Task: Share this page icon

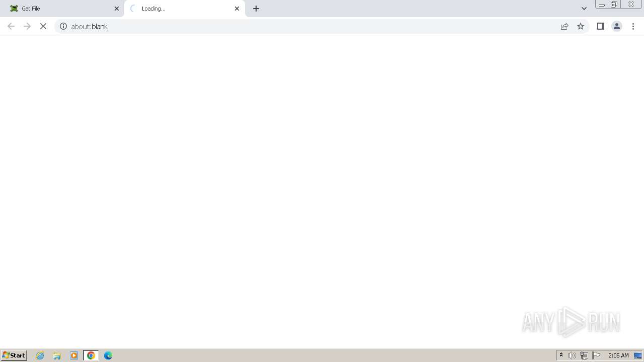Action: (565, 26)
